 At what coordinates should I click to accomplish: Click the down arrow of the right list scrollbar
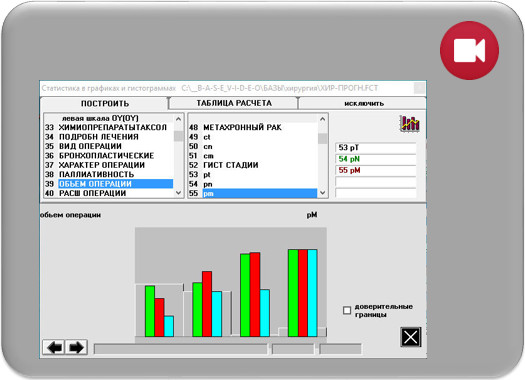322,193
